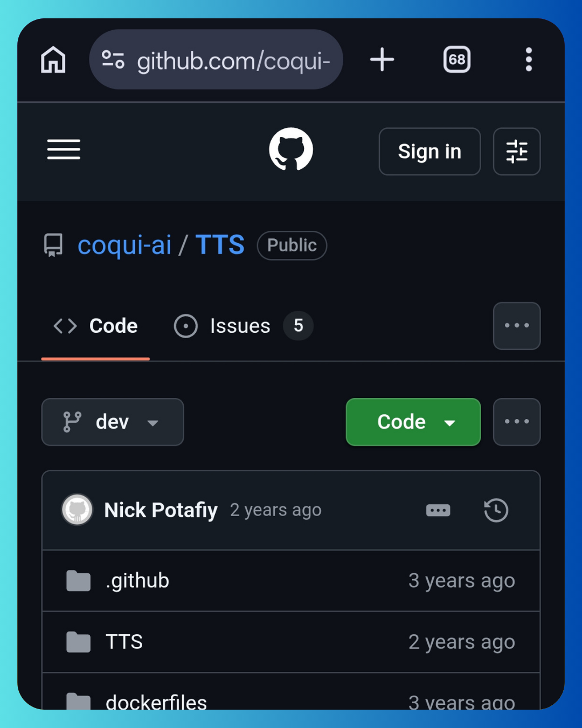Show more repository navigation tabs
Screen dimensions: 582x728
coord(516,326)
